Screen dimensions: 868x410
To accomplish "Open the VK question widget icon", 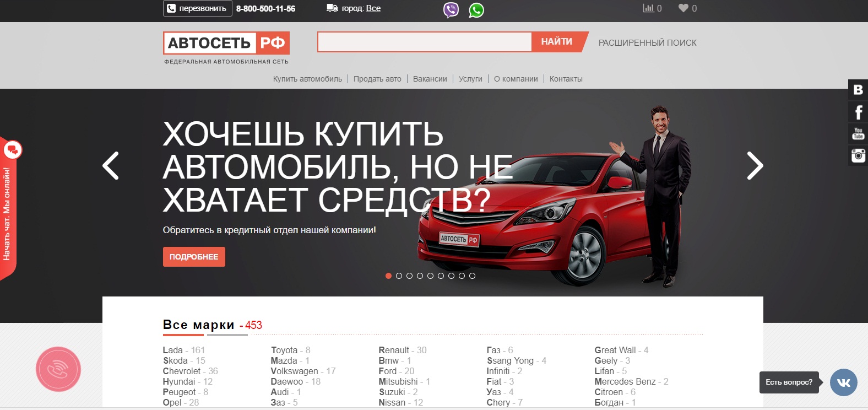I will 844,382.
